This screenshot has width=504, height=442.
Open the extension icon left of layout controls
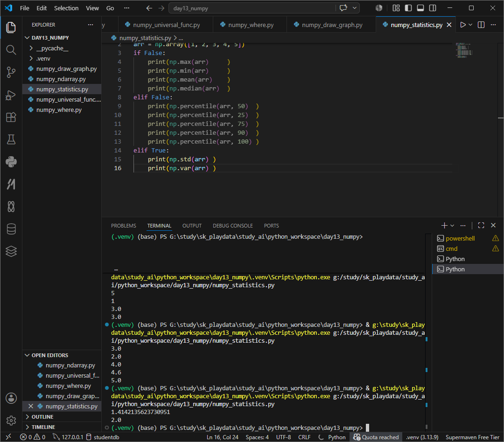(379, 8)
